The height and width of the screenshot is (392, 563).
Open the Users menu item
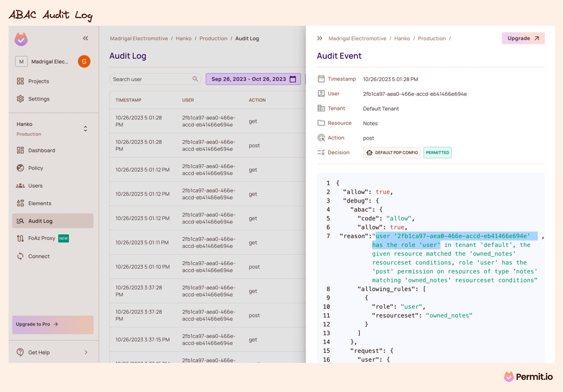[35, 186]
